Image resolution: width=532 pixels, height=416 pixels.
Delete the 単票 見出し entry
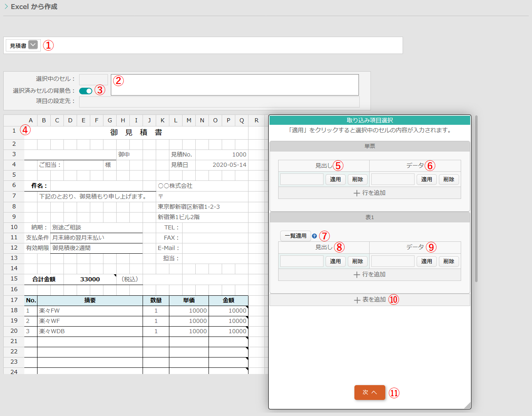tap(358, 180)
